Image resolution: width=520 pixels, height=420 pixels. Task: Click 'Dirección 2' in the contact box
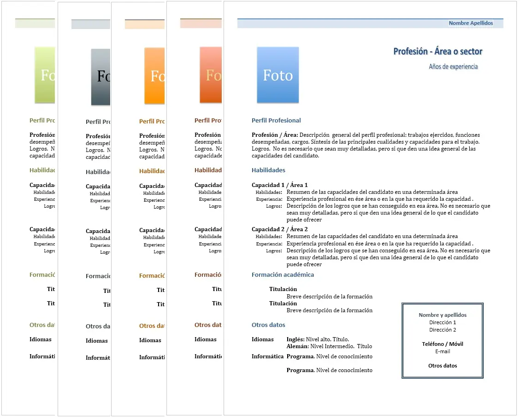tap(443, 330)
